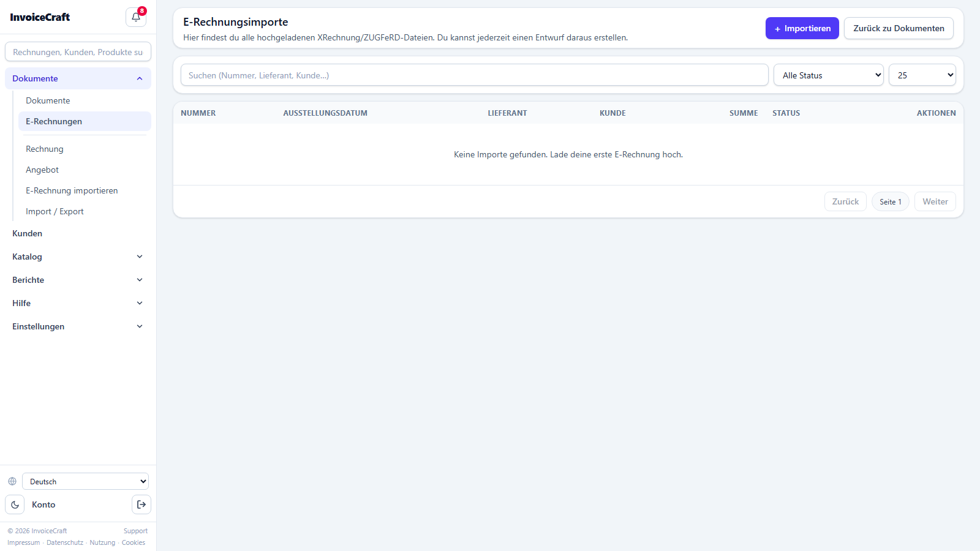
Task: Click the Importieren button
Action: coord(802,28)
